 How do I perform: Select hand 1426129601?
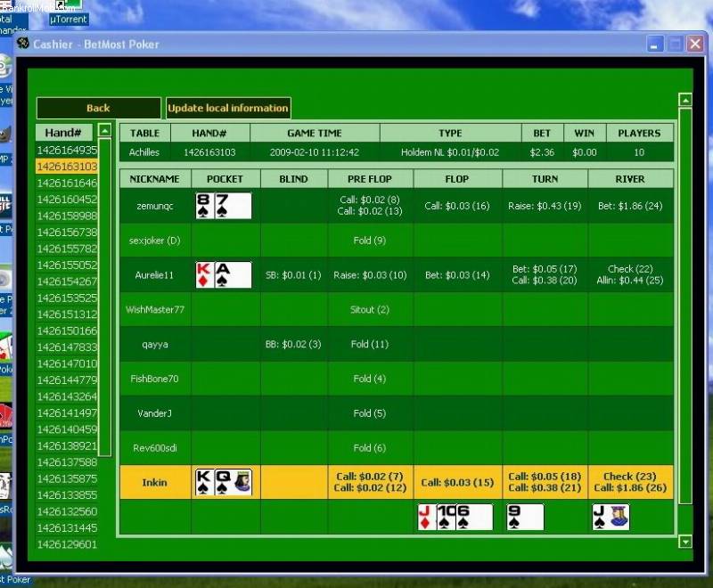[67, 544]
